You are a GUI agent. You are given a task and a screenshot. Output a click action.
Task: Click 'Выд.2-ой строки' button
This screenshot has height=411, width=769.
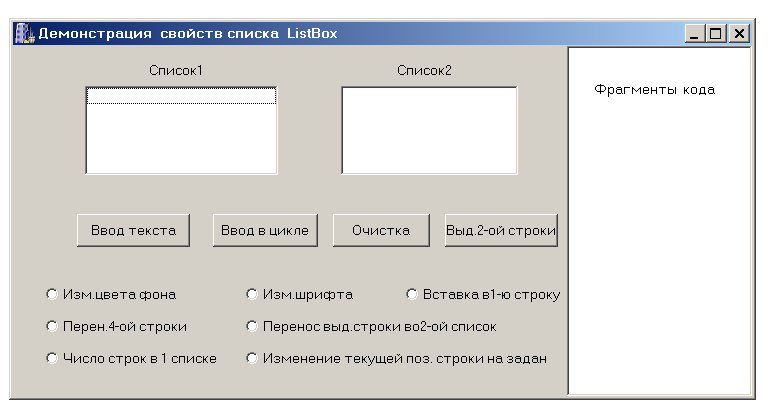click(x=501, y=230)
